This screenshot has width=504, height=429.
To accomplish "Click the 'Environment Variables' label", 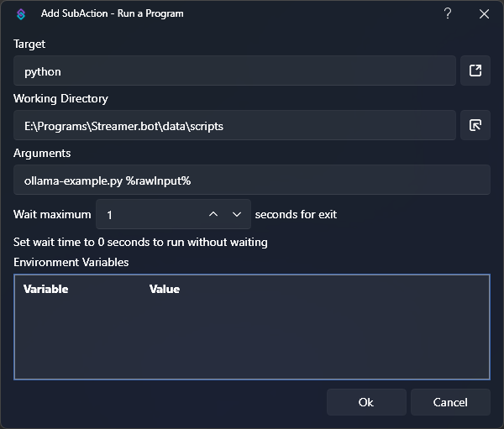I will point(71,262).
